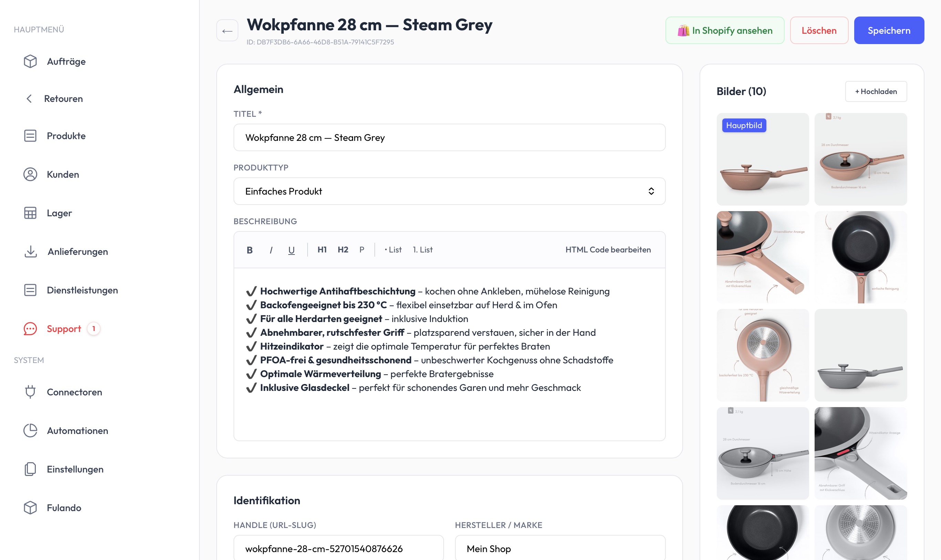Click the Retouren chevron icon

[x=29, y=99]
